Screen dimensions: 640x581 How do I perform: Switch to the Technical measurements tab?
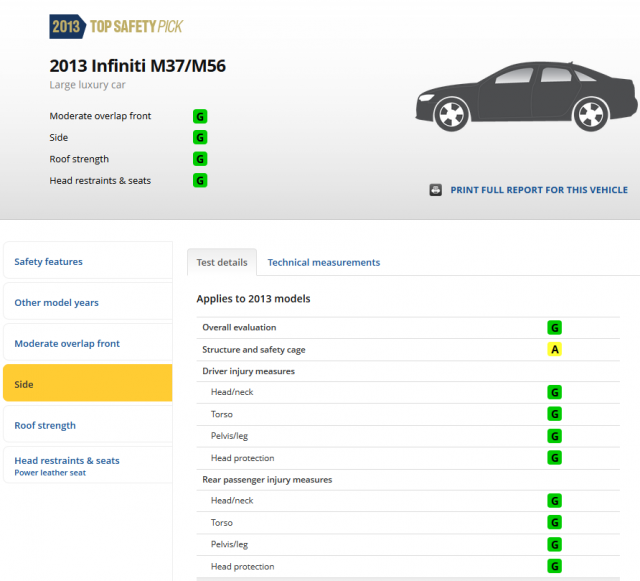point(324,262)
